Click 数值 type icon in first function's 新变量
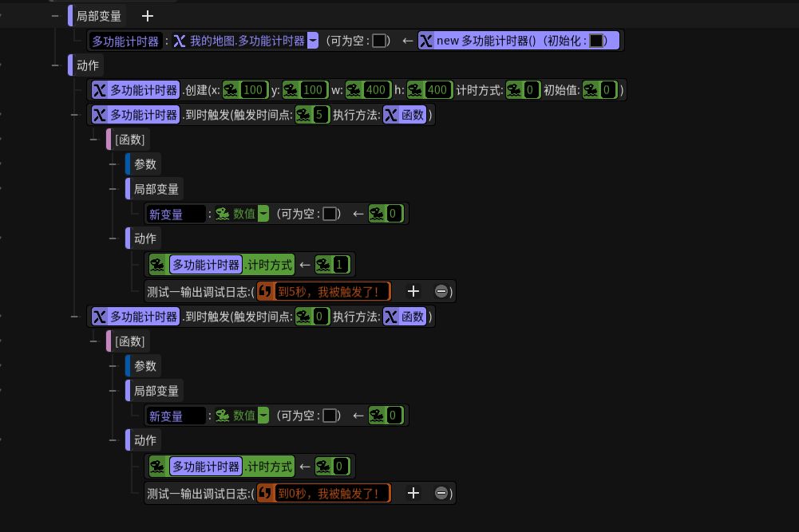The height and width of the screenshot is (532, 799). tap(222, 214)
